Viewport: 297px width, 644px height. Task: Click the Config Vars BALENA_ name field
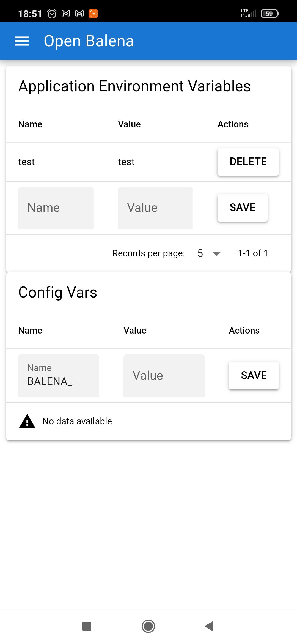(59, 376)
